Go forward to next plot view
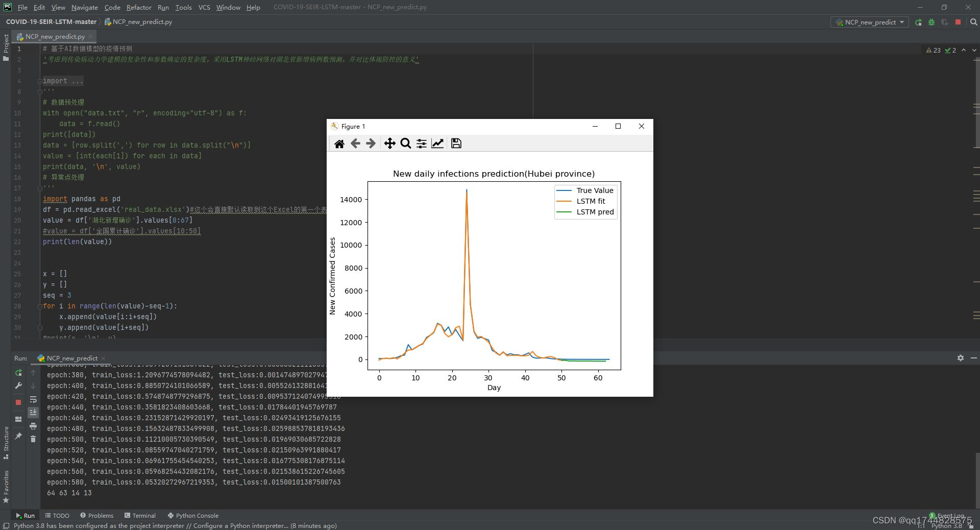Image resolution: width=980 pixels, height=530 pixels. [x=371, y=143]
